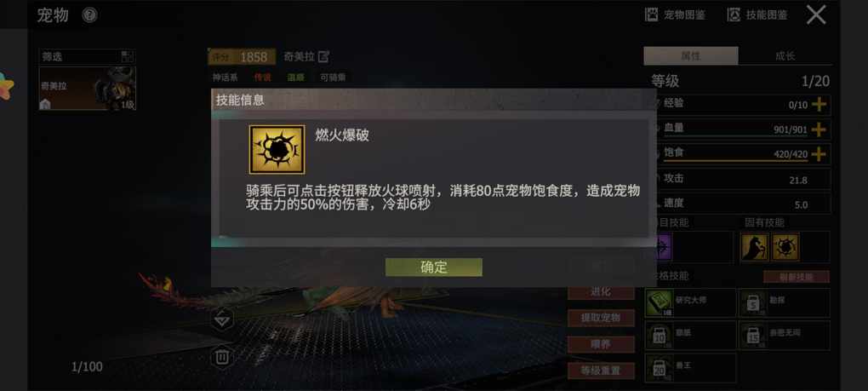Click the help question mark beside 宠物
The height and width of the screenshot is (391, 868).
pos(89,15)
